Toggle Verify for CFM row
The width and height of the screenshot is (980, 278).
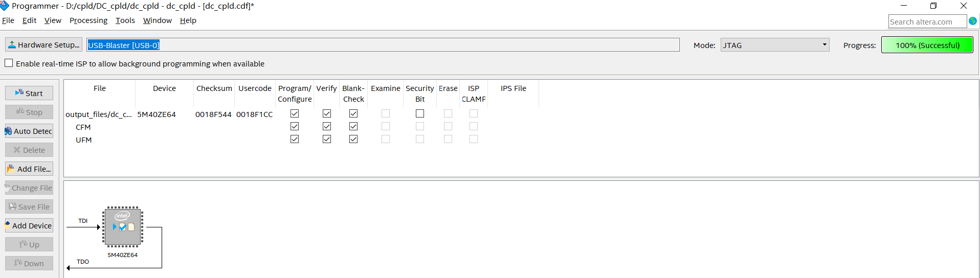coord(327,126)
